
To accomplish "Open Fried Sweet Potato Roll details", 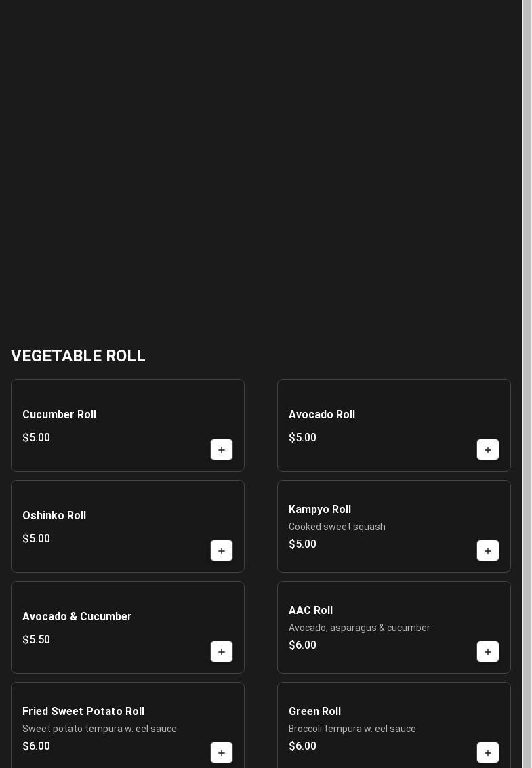I will (x=83, y=712).
